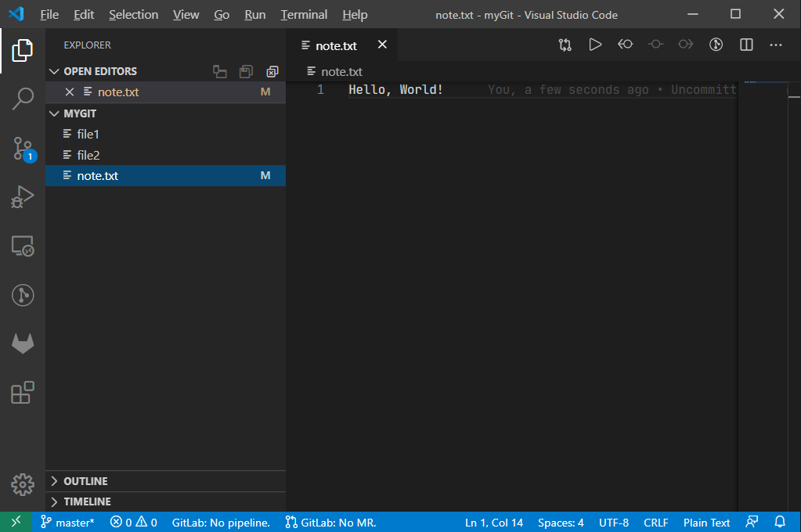Open problems panel via errors and warnings count
Image resolution: width=801 pixels, height=532 pixels.
[x=134, y=523]
